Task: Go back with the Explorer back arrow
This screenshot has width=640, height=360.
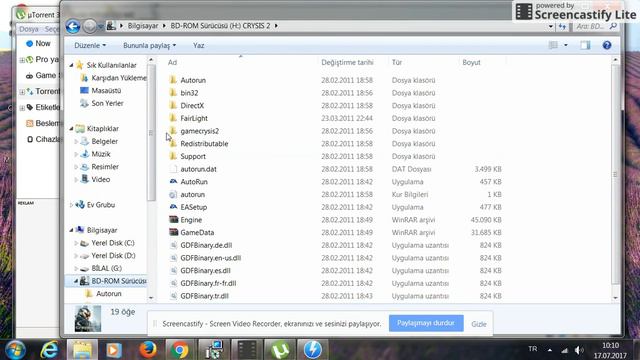Action: coord(73,27)
